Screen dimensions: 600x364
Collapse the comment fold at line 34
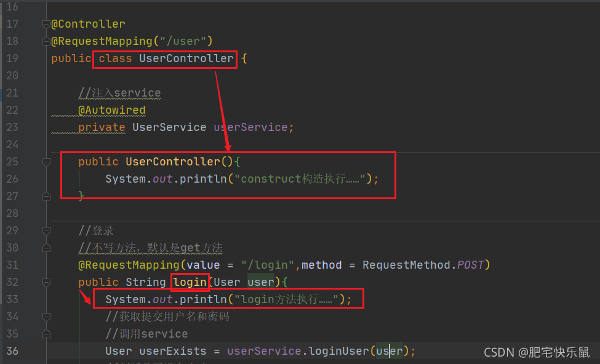point(46,317)
